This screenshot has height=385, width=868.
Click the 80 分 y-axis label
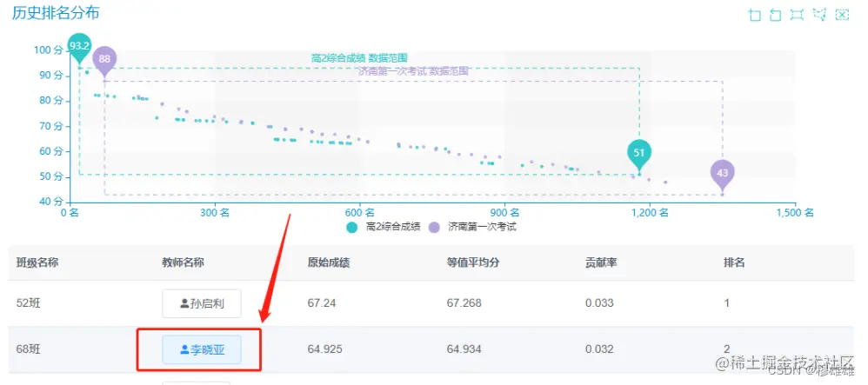pos(51,101)
